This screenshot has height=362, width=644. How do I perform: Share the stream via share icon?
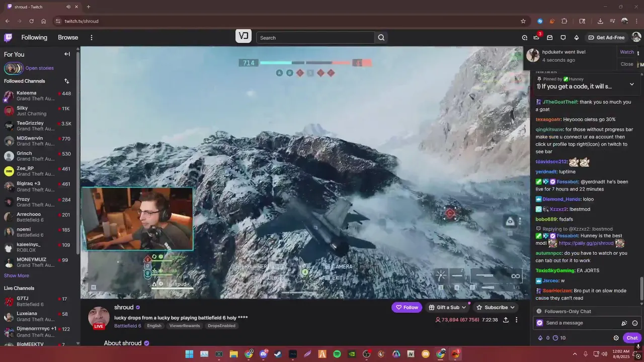click(x=505, y=320)
